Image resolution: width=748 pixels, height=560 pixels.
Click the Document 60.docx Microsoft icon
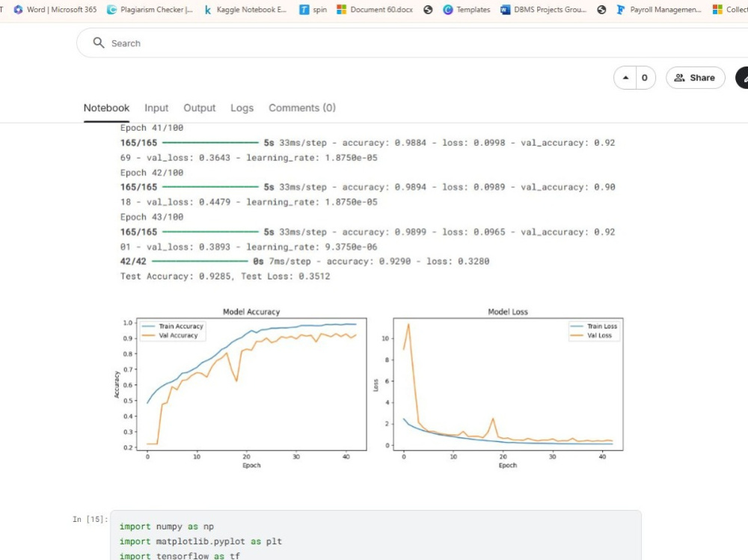(341, 10)
